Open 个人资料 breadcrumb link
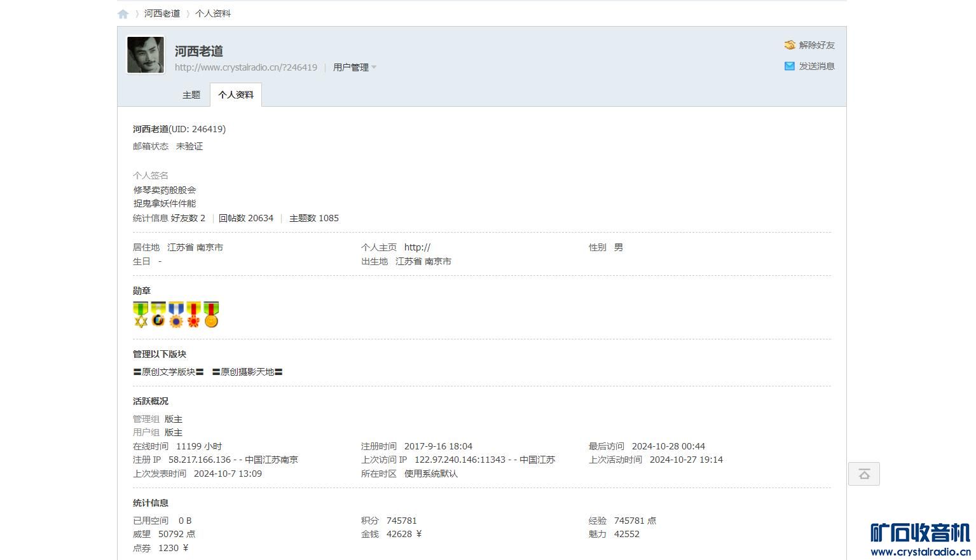 (213, 13)
